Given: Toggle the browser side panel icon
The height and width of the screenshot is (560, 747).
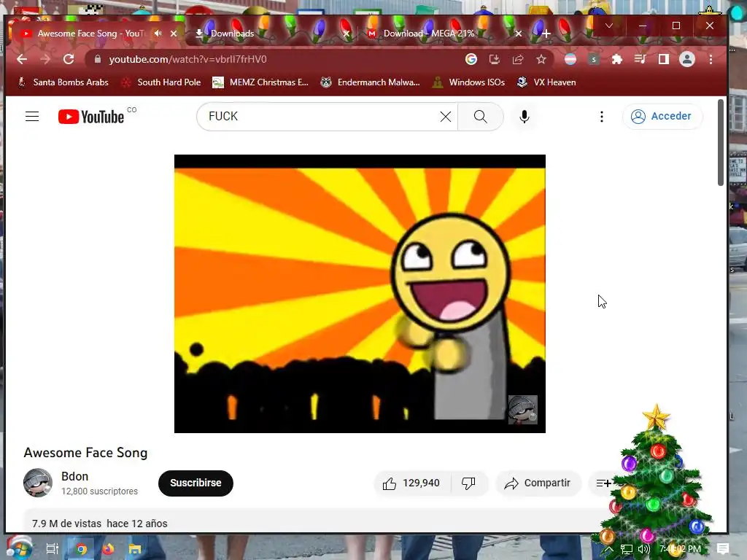Looking at the screenshot, I should pos(664,59).
